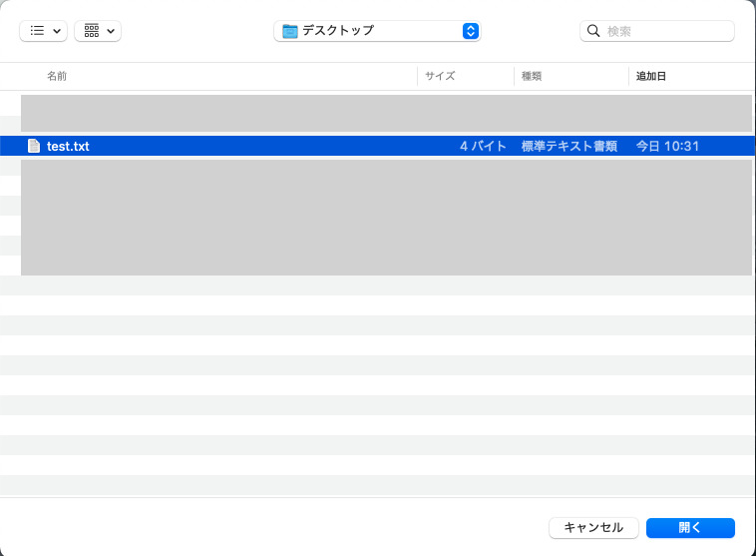Click the 今日 10:31 date cell
This screenshot has height=556, width=756.
(x=667, y=146)
